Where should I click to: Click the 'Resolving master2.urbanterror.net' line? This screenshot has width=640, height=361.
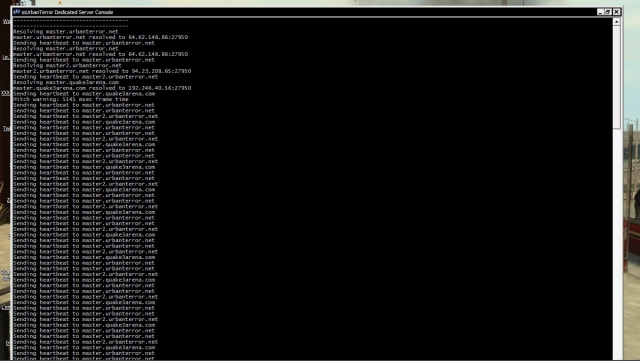[x=67, y=65]
